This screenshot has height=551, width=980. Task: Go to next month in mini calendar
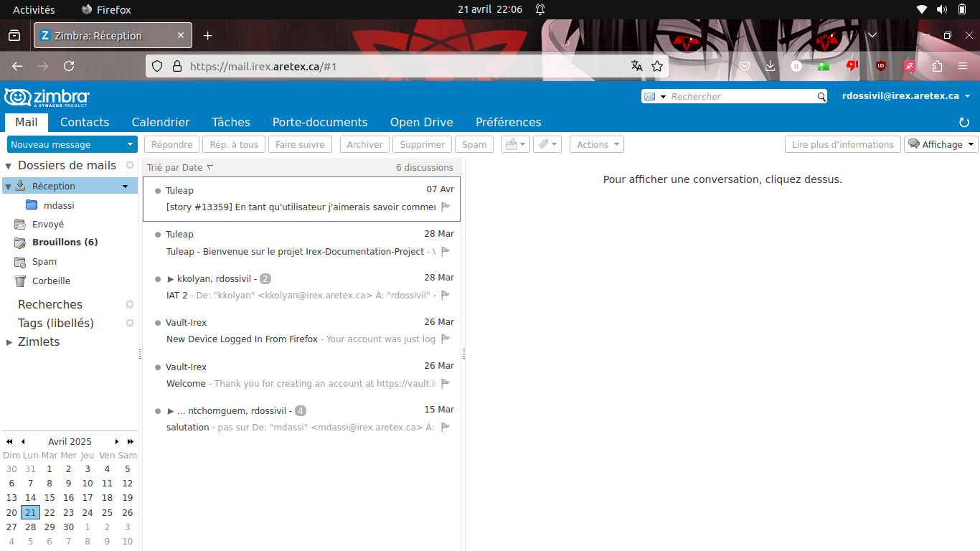pos(117,441)
